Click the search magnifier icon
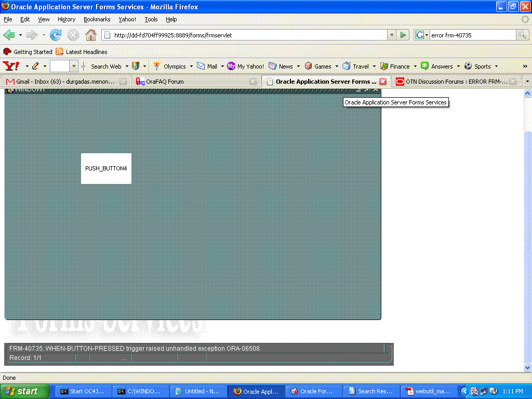Screen dimensions: 532x399 tap(522, 35)
